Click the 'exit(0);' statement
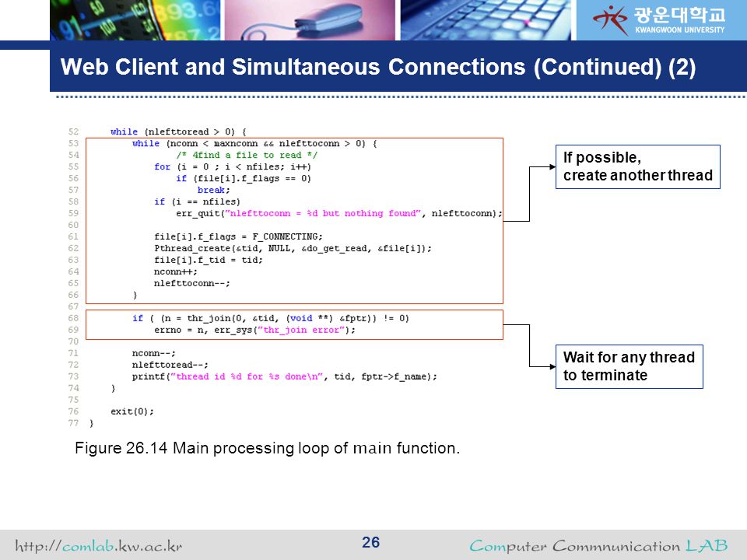This screenshot has height=560, width=747. (x=132, y=411)
